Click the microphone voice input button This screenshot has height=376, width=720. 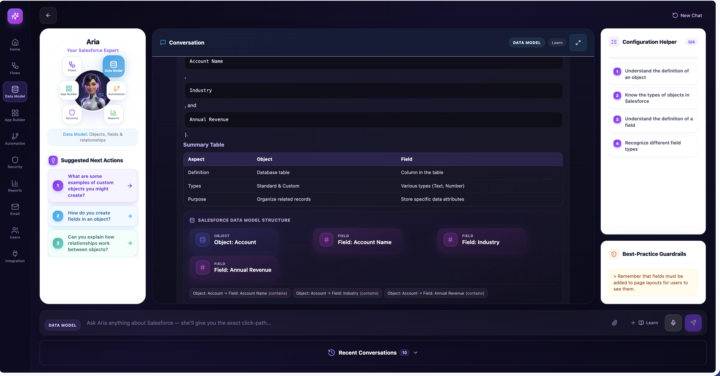[x=673, y=323]
